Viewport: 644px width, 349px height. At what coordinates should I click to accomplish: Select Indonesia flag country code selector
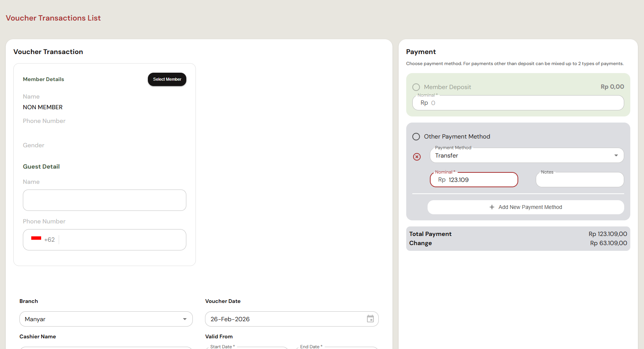click(43, 239)
